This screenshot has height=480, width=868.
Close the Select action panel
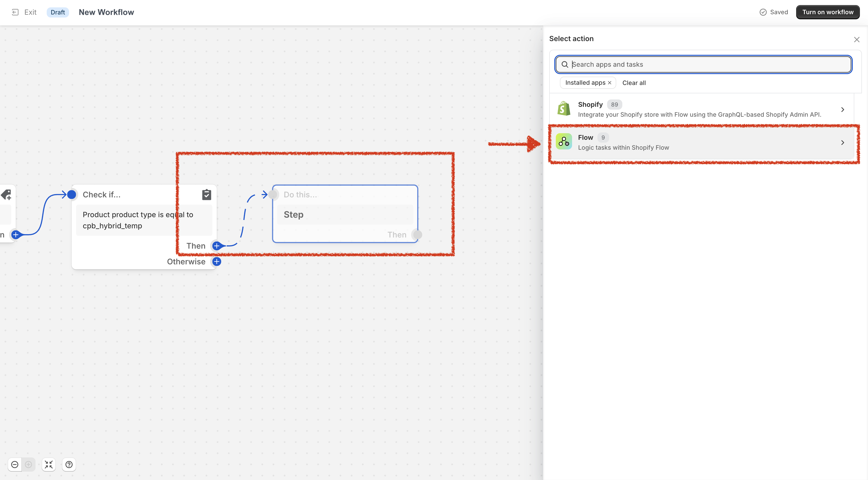[x=857, y=40]
